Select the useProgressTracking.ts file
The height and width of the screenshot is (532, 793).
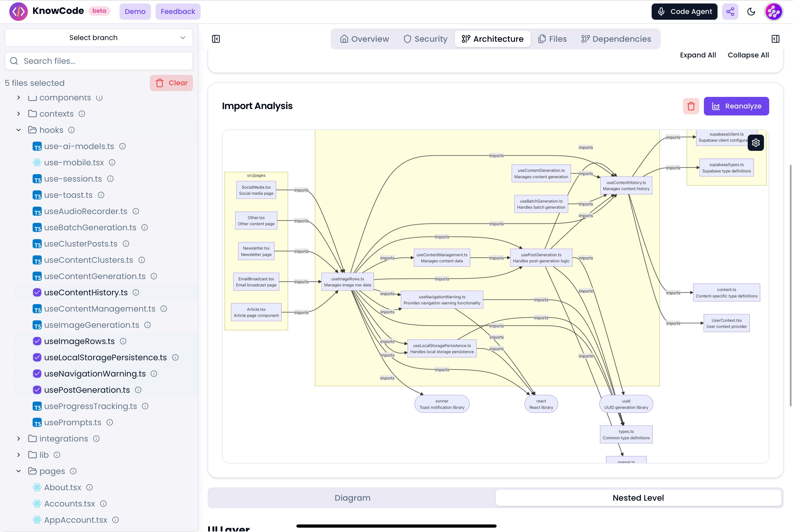pos(91,406)
